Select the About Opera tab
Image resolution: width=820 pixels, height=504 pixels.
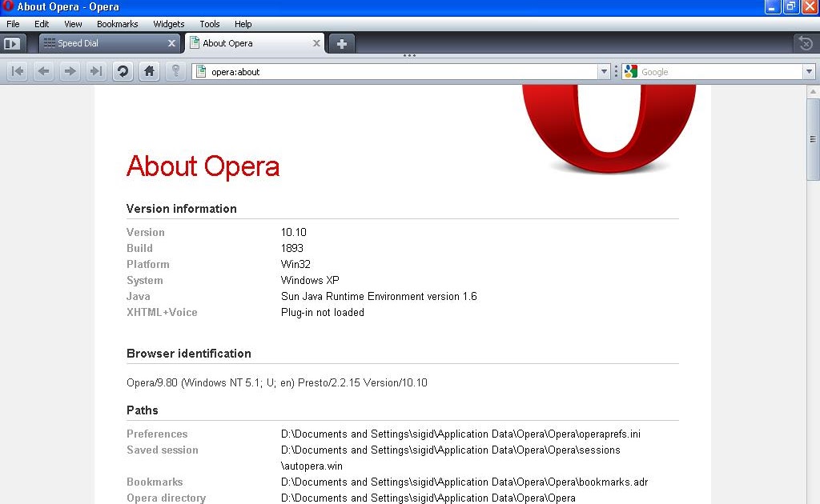(x=255, y=43)
